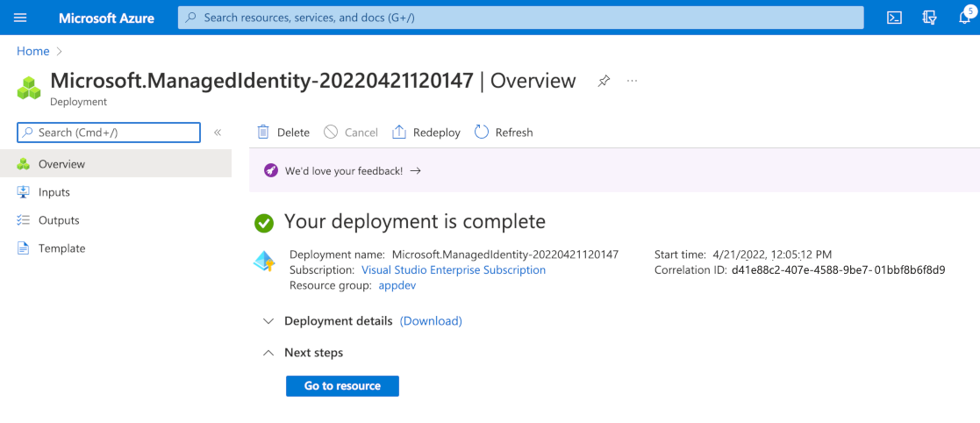Image resolution: width=980 pixels, height=423 pixels.
Task: Download the deployment details
Action: tap(431, 321)
